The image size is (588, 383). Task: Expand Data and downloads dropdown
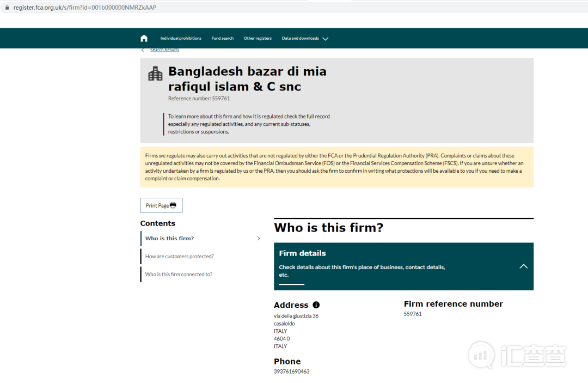[305, 38]
